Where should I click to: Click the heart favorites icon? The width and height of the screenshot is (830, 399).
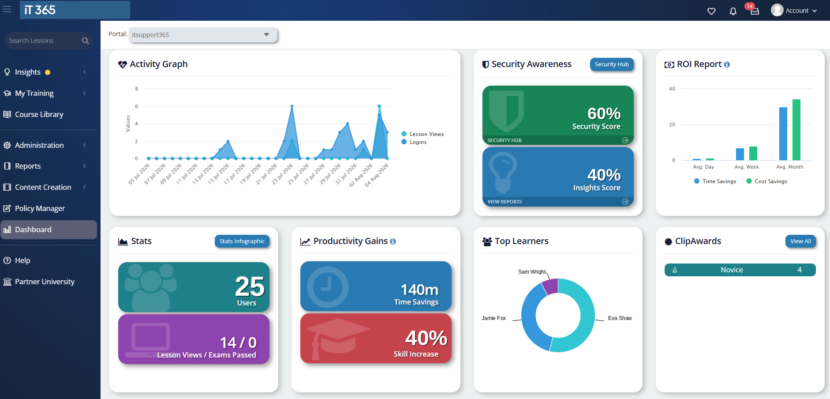(711, 11)
